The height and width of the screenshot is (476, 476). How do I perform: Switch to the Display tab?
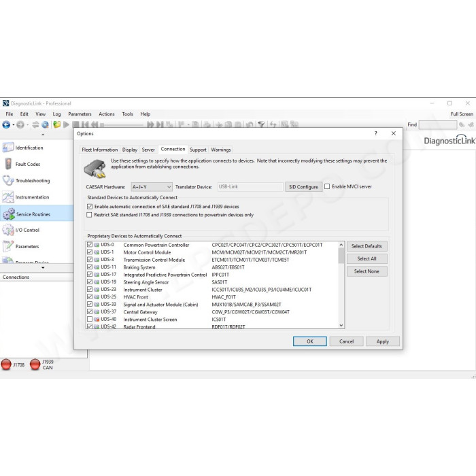pos(130,150)
